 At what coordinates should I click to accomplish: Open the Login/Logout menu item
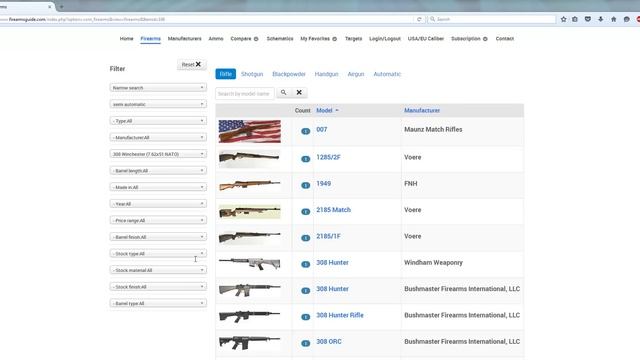pyautogui.click(x=385, y=39)
